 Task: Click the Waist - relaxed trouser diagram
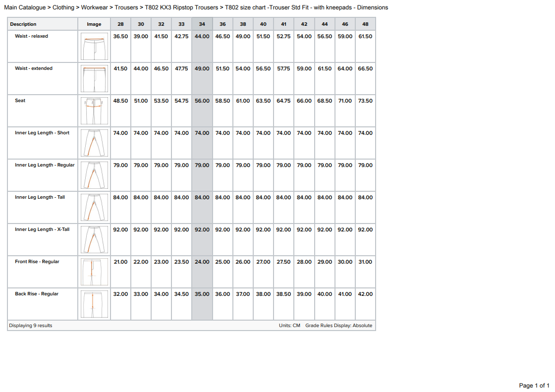pos(94,46)
